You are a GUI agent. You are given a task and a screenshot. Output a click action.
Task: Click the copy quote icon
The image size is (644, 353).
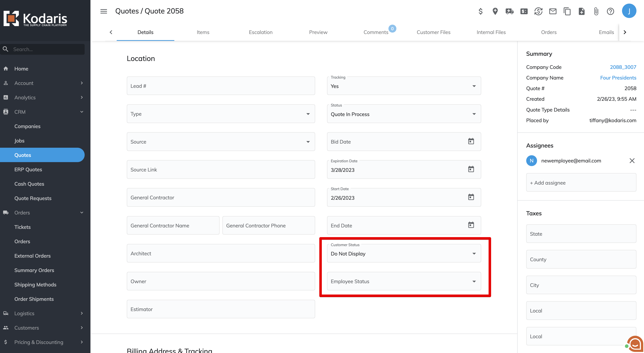[567, 11]
